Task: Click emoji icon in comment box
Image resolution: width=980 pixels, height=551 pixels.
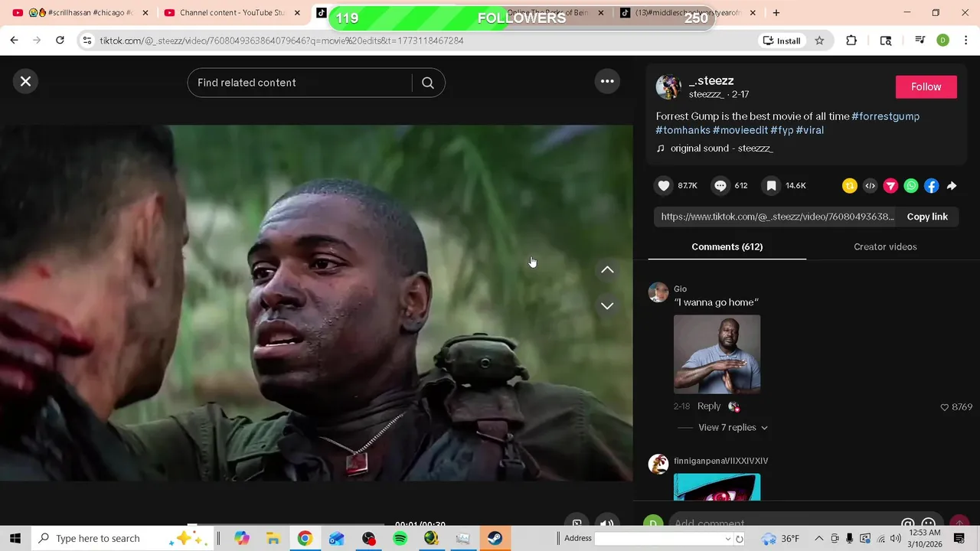Action: point(929,523)
